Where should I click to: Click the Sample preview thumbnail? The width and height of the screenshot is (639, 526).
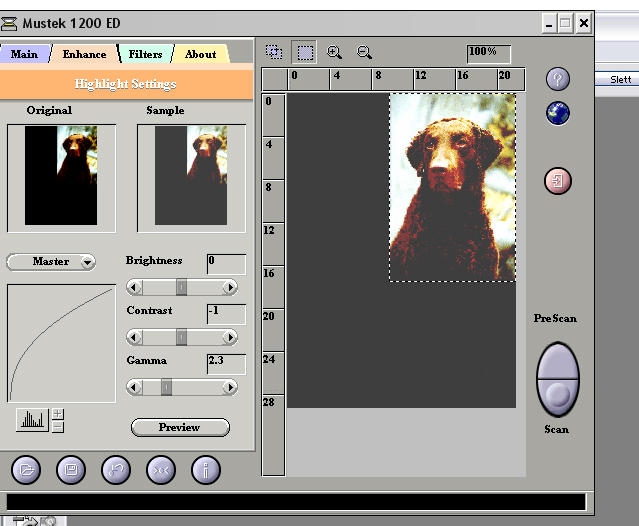click(x=191, y=178)
